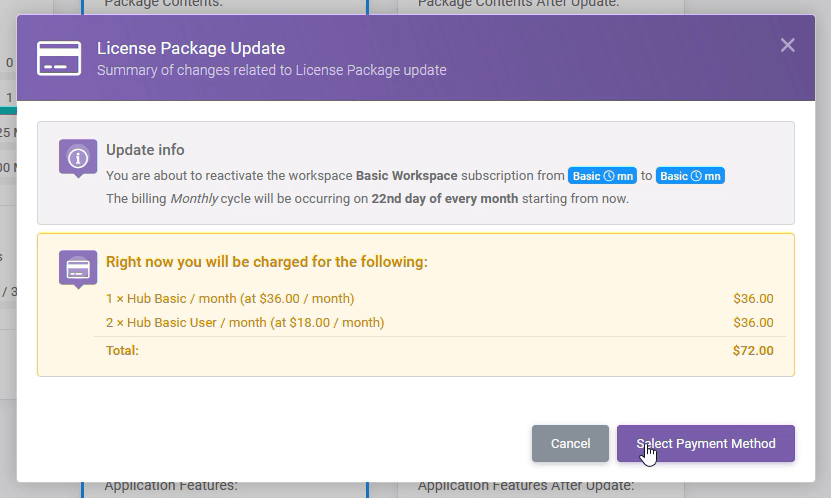Click the dialog subtitle about summary of changes
Screen dimensions: 831x498
tap(271, 70)
